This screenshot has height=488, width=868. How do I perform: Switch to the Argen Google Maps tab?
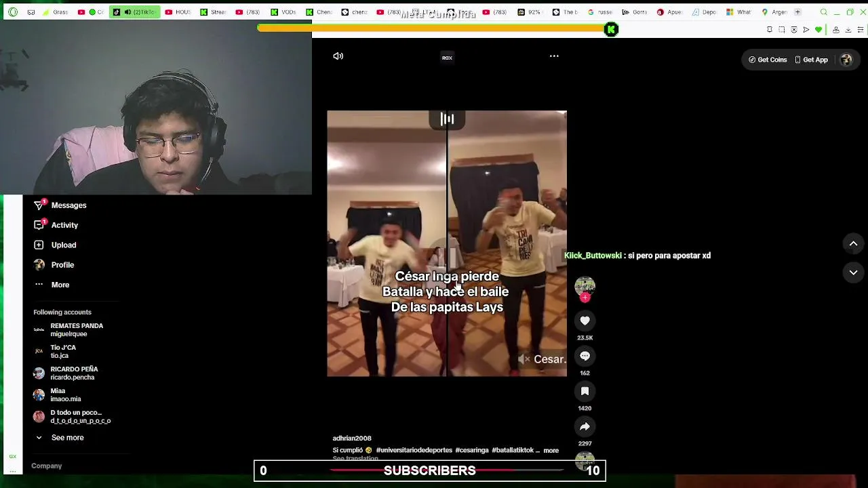774,12
